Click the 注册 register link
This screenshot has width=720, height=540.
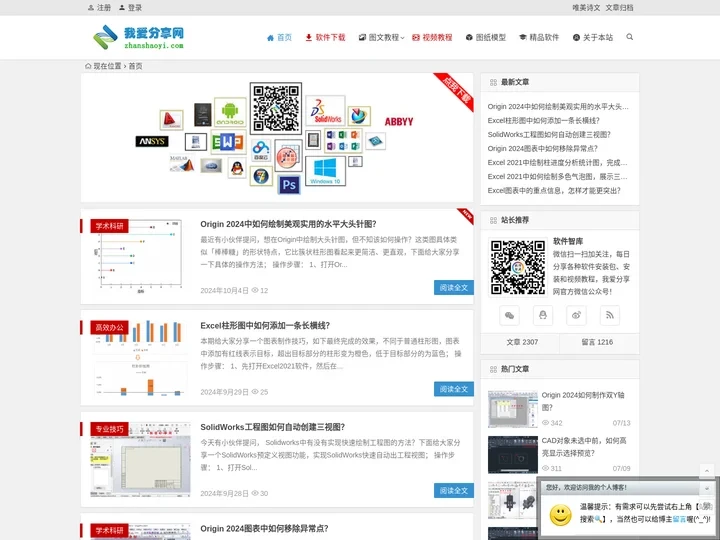coord(99,7)
